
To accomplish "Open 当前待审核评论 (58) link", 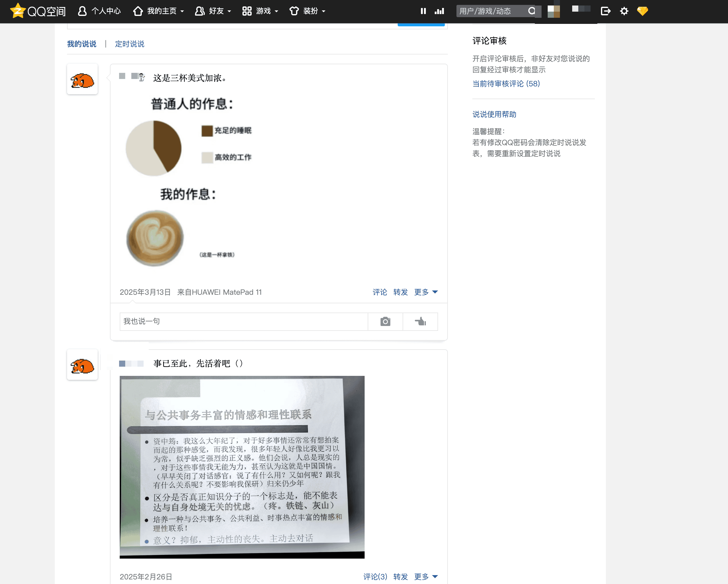I will pos(506,84).
